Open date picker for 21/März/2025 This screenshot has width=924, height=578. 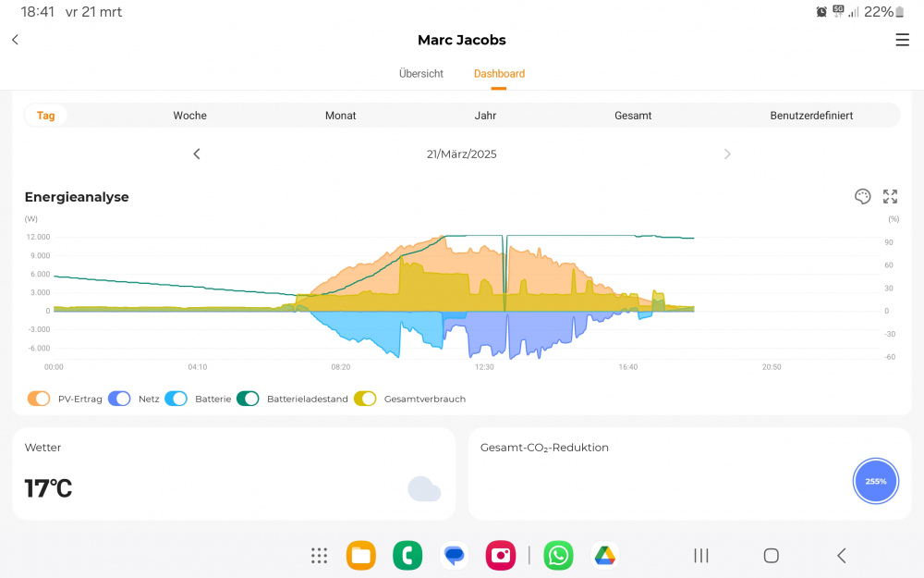(x=461, y=154)
